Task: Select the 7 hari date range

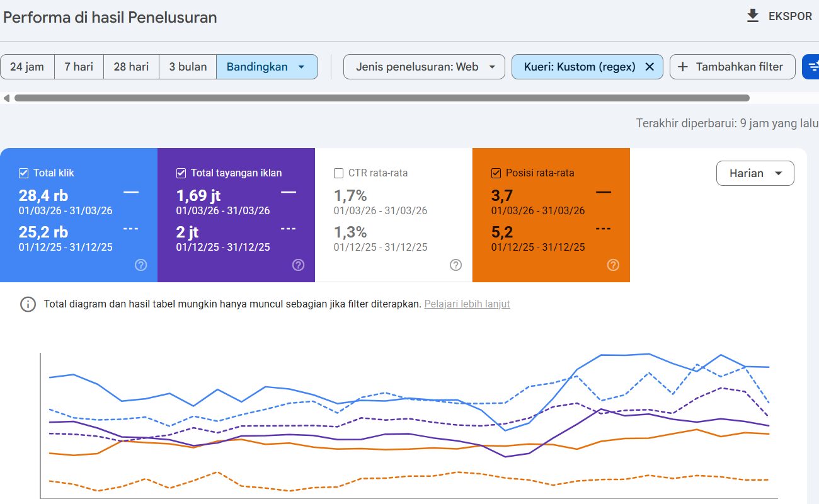Action: (x=79, y=67)
